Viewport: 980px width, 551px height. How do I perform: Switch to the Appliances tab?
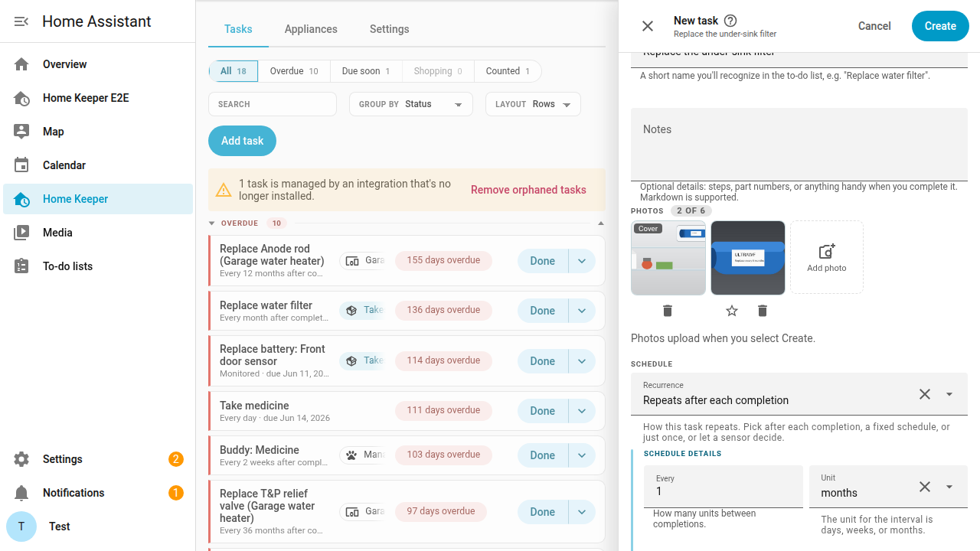pos(311,29)
